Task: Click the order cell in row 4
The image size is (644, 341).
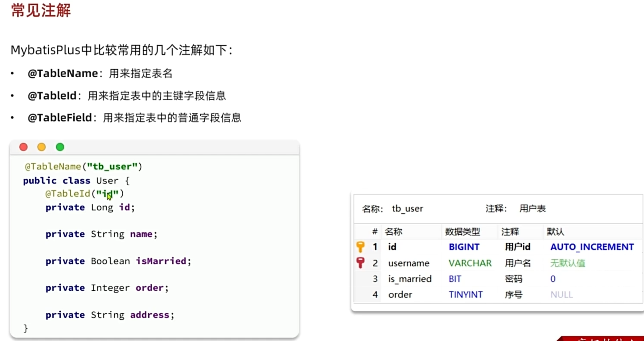Action: tap(400, 295)
